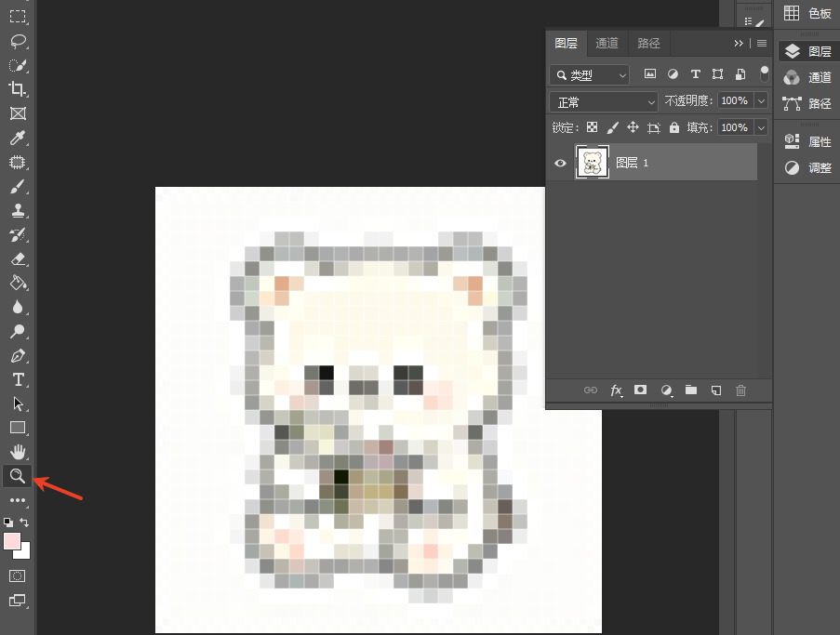
Task: Select the Spot Healing Brush tool
Action: (18, 162)
